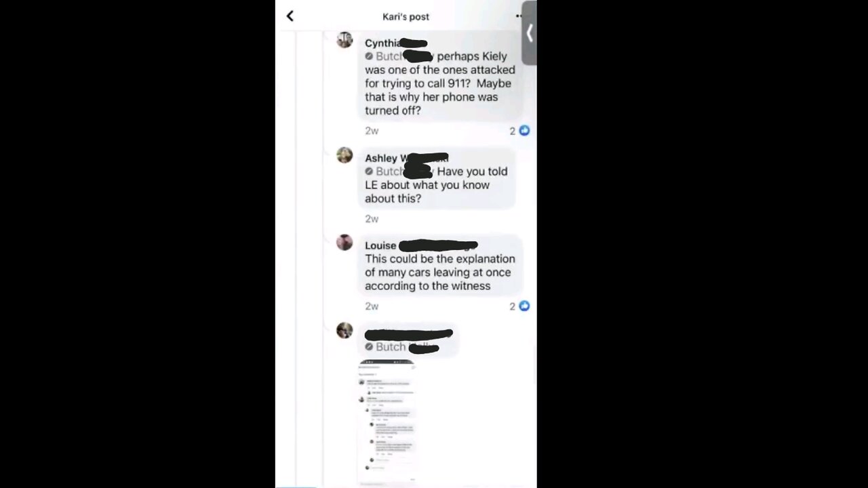This screenshot has width=868, height=488.
Task: Open Louise's profile picture
Action: pyautogui.click(x=344, y=243)
